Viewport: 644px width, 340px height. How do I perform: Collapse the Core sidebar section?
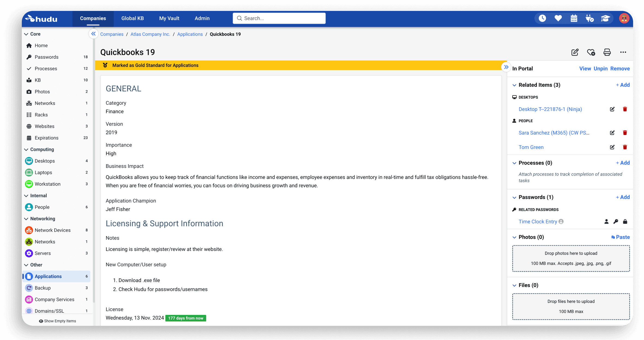pos(26,34)
